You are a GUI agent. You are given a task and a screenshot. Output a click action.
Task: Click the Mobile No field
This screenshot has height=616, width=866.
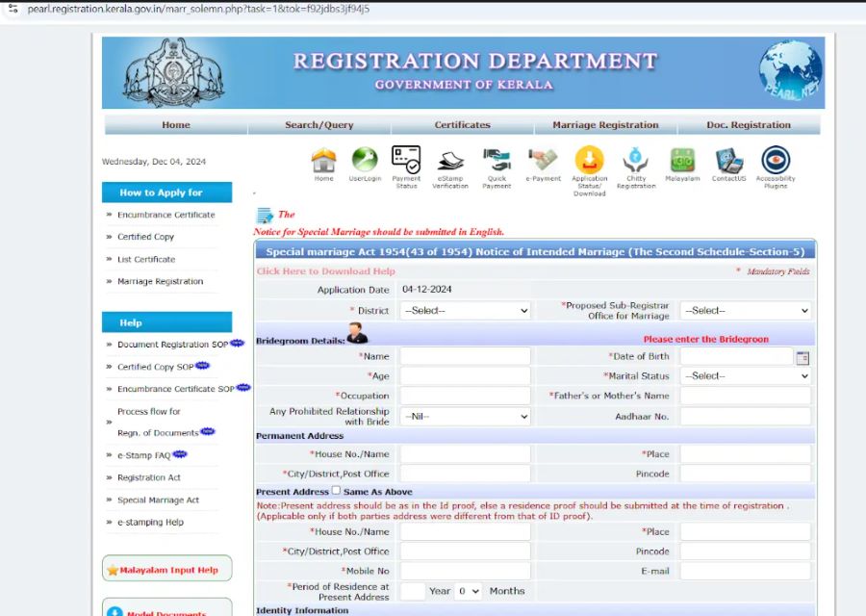(x=465, y=571)
